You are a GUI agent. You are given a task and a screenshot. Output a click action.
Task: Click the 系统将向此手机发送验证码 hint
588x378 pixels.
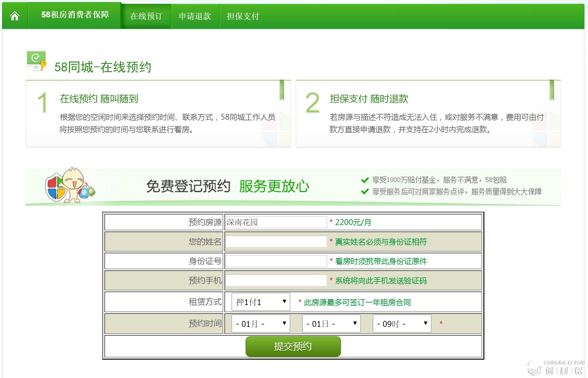click(381, 281)
